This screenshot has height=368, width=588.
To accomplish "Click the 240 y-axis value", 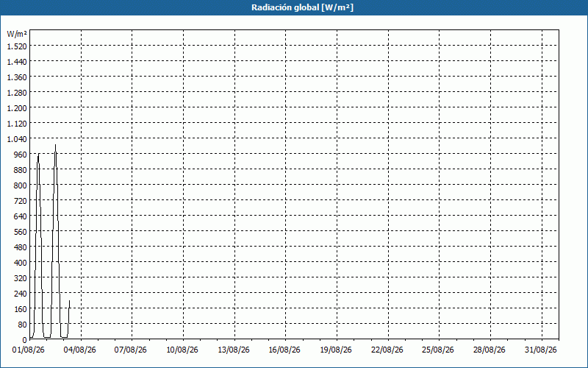I will 21,293.
